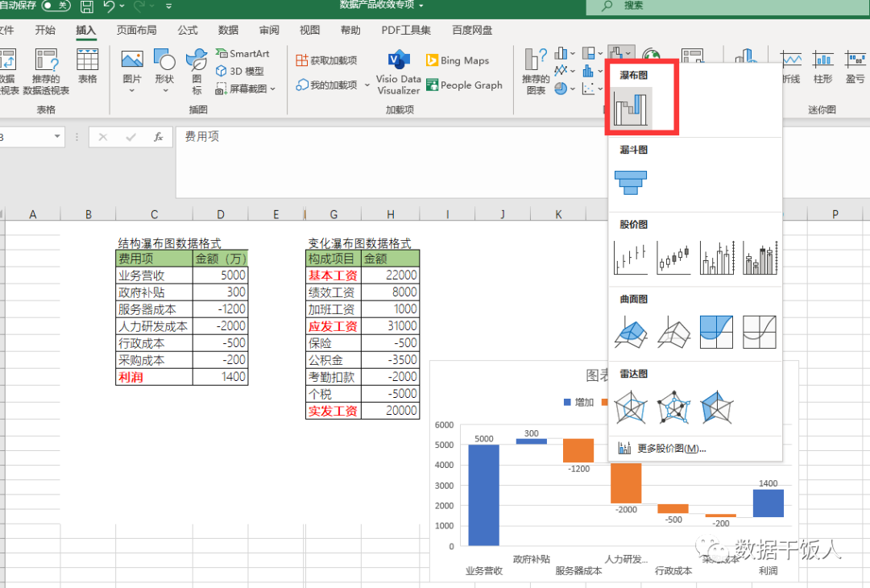Click the orange -2000 bar in chart

coord(626,483)
